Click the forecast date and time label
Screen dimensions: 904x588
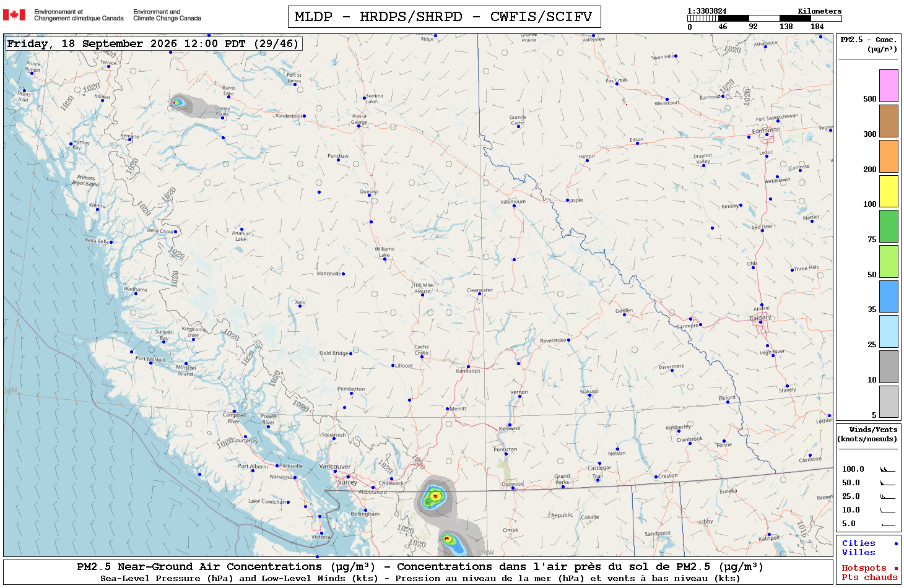click(x=153, y=43)
